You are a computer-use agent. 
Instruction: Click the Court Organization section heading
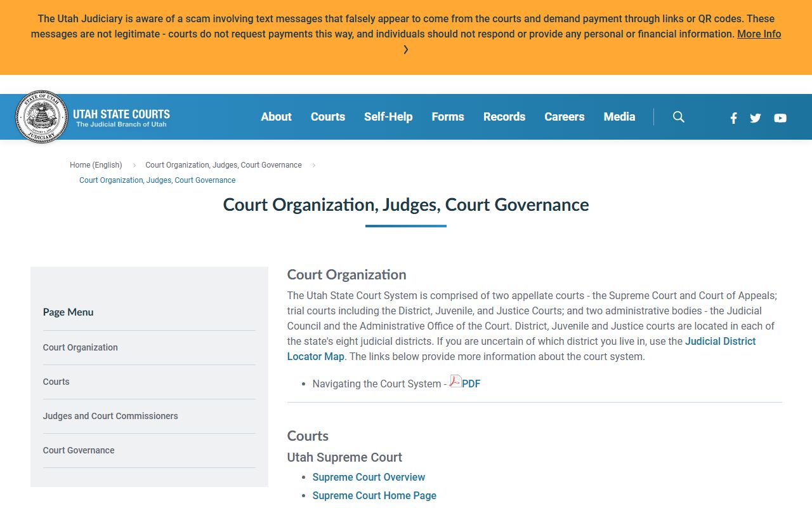click(346, 274)
